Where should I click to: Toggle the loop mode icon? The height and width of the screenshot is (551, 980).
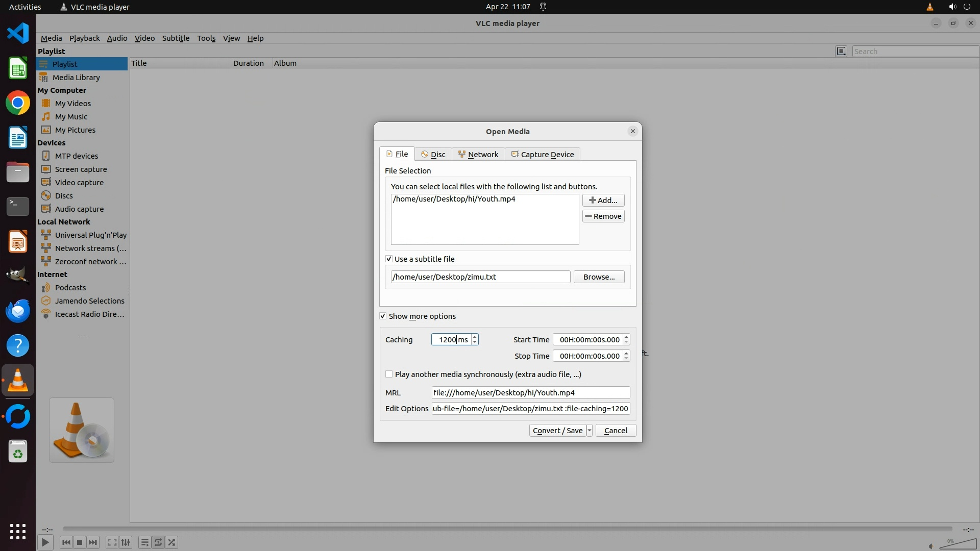(x=158, y=542)
